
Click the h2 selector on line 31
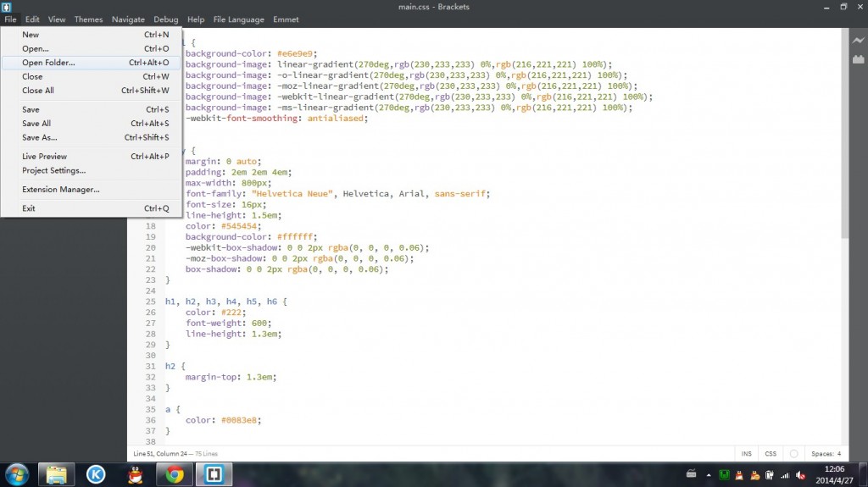click(170, 367)
